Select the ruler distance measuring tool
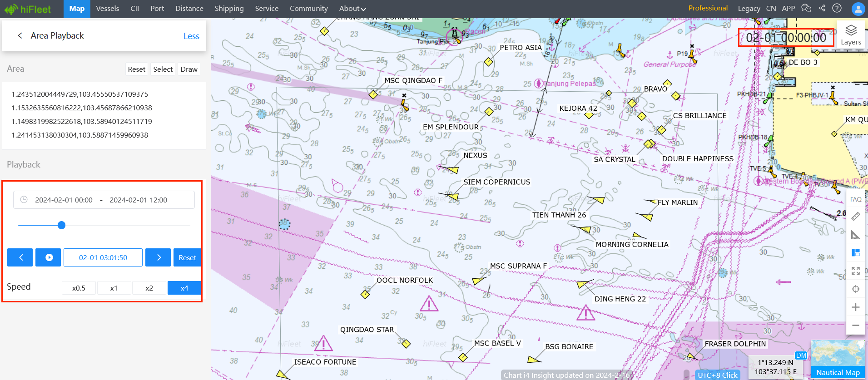Image resolution: width=868 pixels, height=380 pixels. point(856,217)
